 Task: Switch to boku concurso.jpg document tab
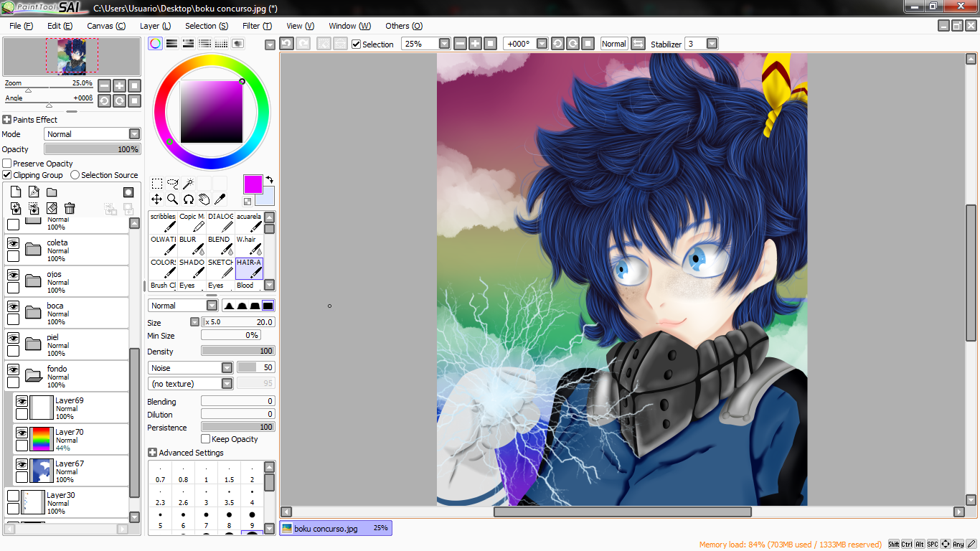pos(336,528)
